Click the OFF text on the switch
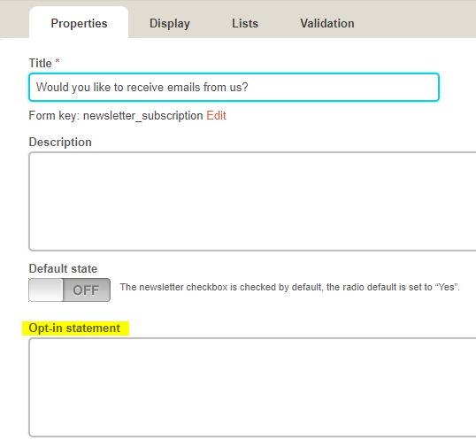This screenshot has width=476, height=448. point(86,290)
